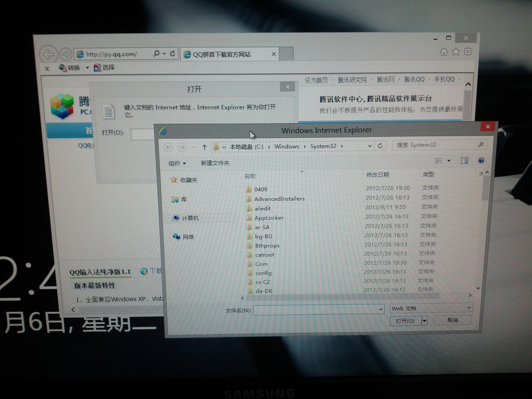Screen dimensions: 532x399
Task: Select 网络 in navigation pane
Action: 183,237
